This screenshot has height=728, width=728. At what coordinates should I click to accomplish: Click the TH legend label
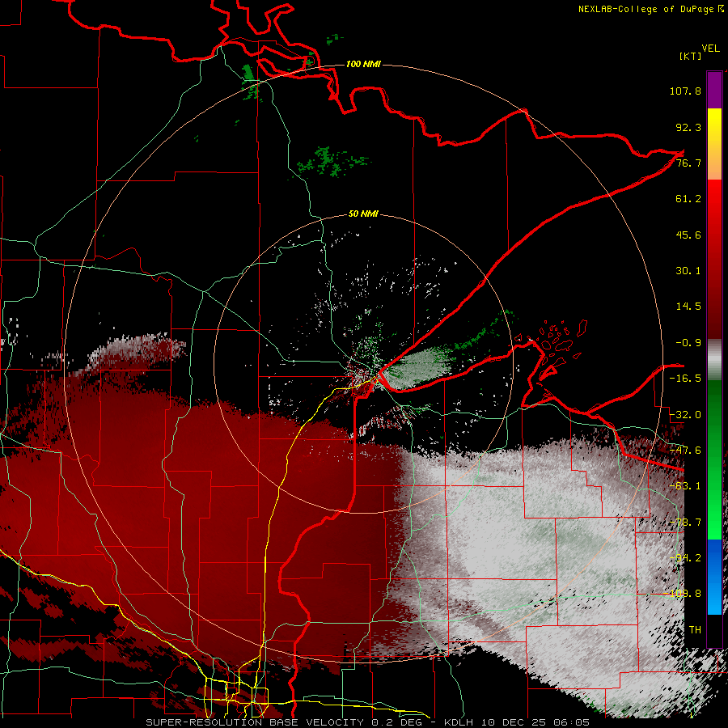point(695,630)
